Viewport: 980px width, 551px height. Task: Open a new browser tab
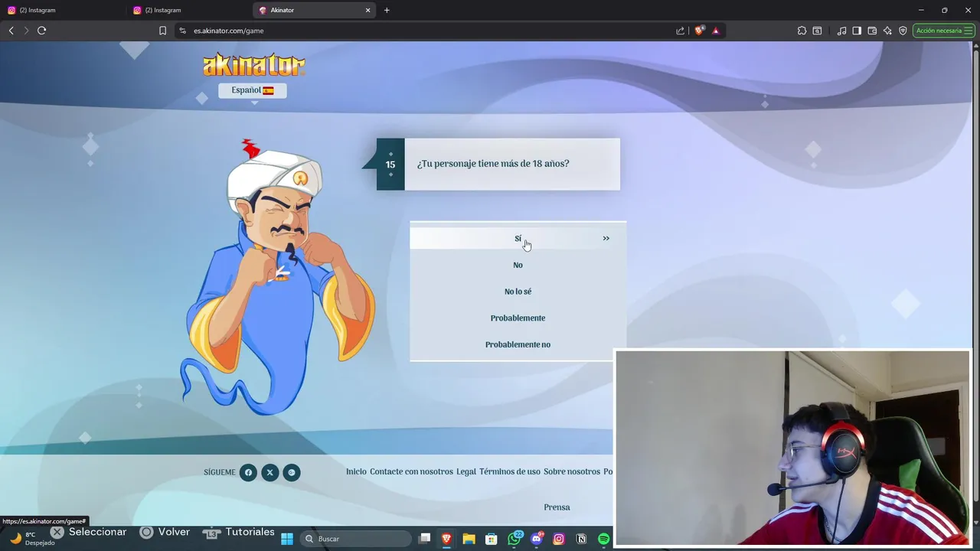[387, 10]
